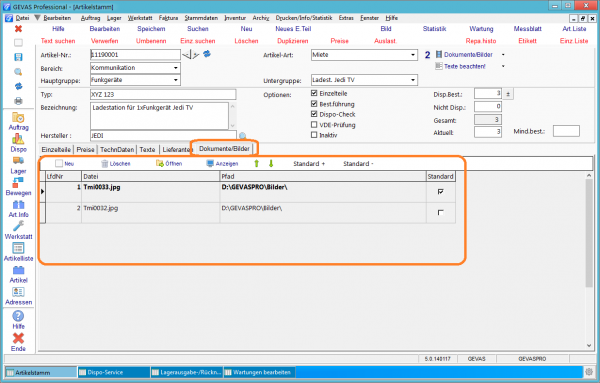Move document up with green arrow
This screenshot has height=383, width=600.
pos(256,164)
